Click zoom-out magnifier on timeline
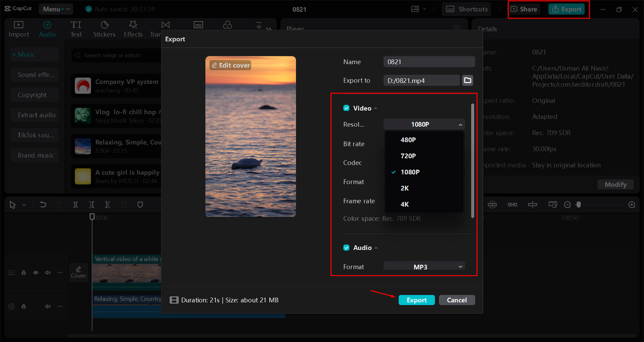 (x=567, y=204)
